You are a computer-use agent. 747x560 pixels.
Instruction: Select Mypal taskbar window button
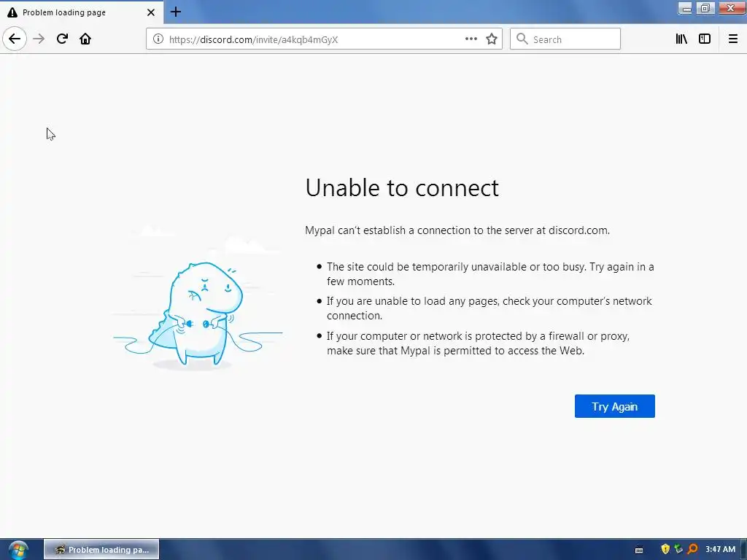click(x=101, y=550)
